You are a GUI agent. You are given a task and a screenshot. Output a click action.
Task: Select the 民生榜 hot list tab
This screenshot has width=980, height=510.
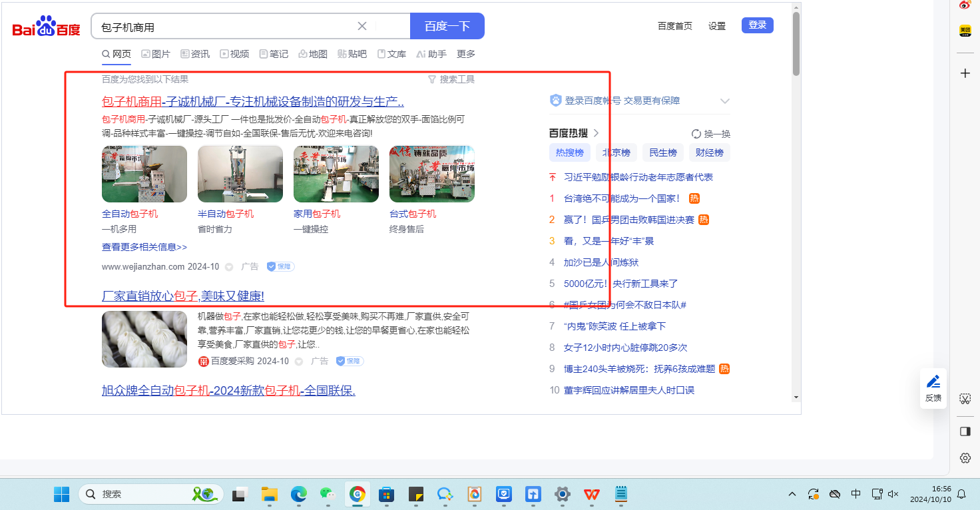click(662, 152)
